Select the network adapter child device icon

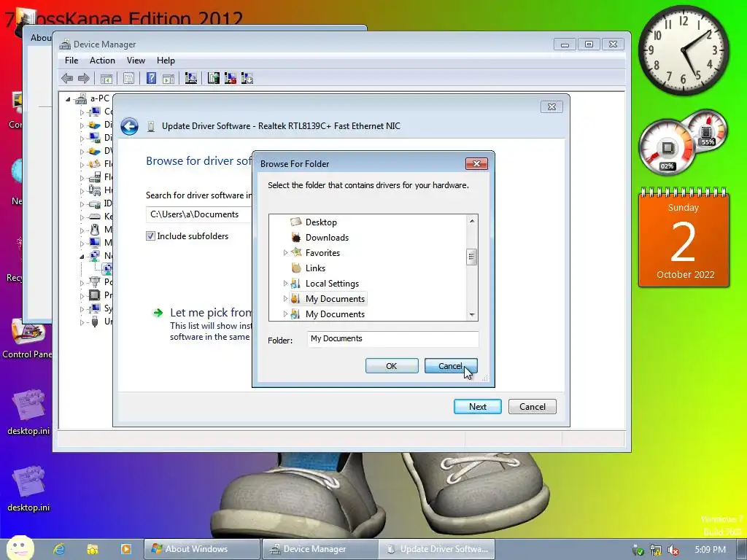click(x=108, y=268)
